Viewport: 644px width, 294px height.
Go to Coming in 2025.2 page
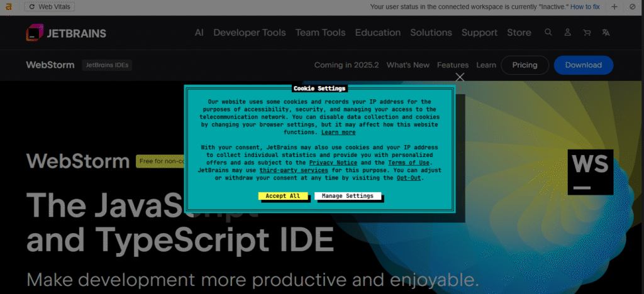click(347, 65)
